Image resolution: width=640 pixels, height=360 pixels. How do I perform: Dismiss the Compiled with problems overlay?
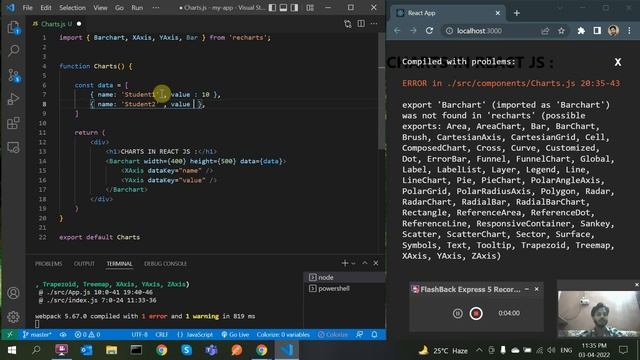coord(618,62)
